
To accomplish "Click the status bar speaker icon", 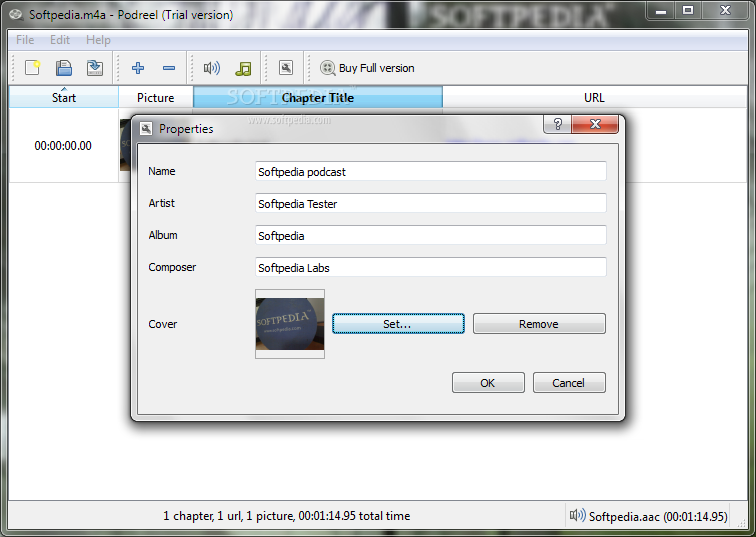I will pyautogui.click(x=577, y=516).
